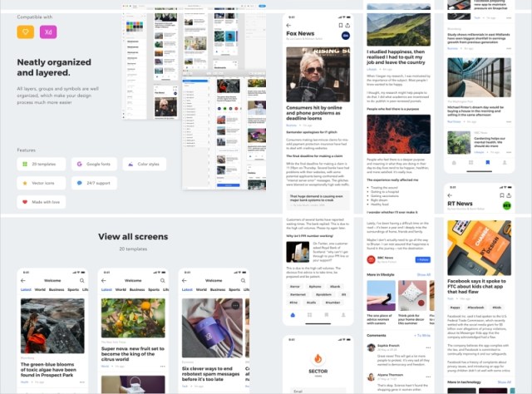The image size is (532, 394).
Task: Open the purple speaker article photo
Action: (213, 328)
